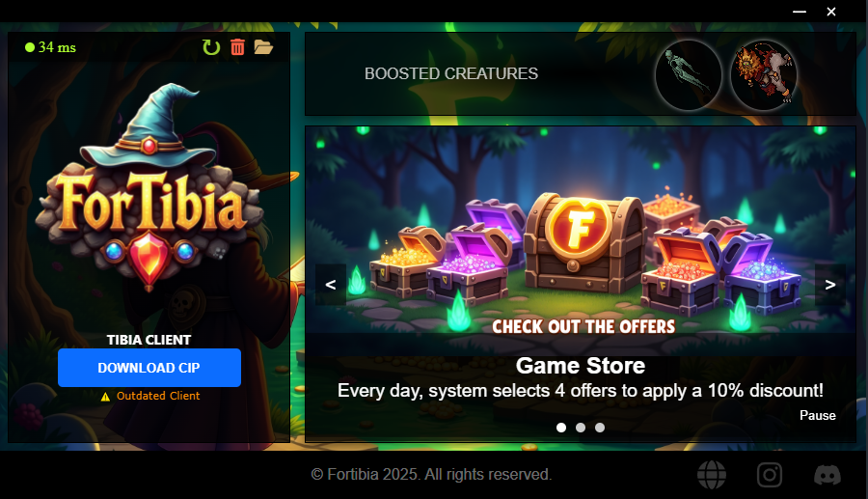
Task: Show the previous carousel slide
Action: point(331,285)
